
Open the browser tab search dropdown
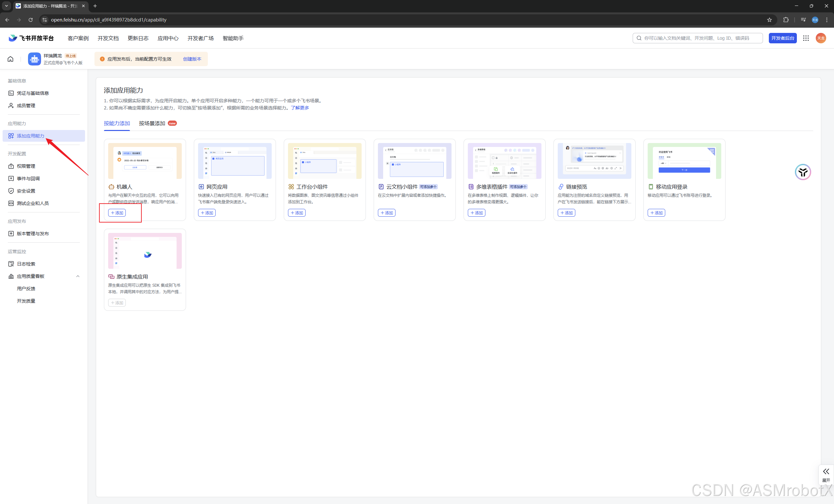tap(6, 6)
